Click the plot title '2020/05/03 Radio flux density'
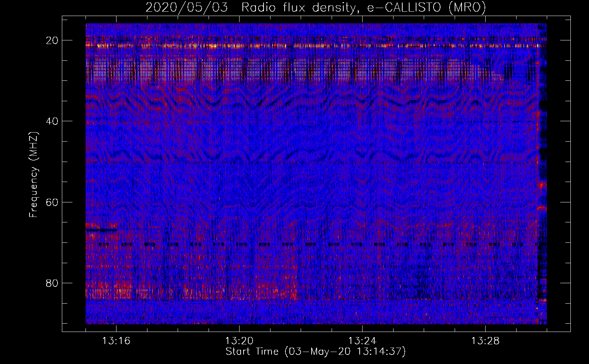589x364 pixels. pyautogui.click(x=316, y=7)
